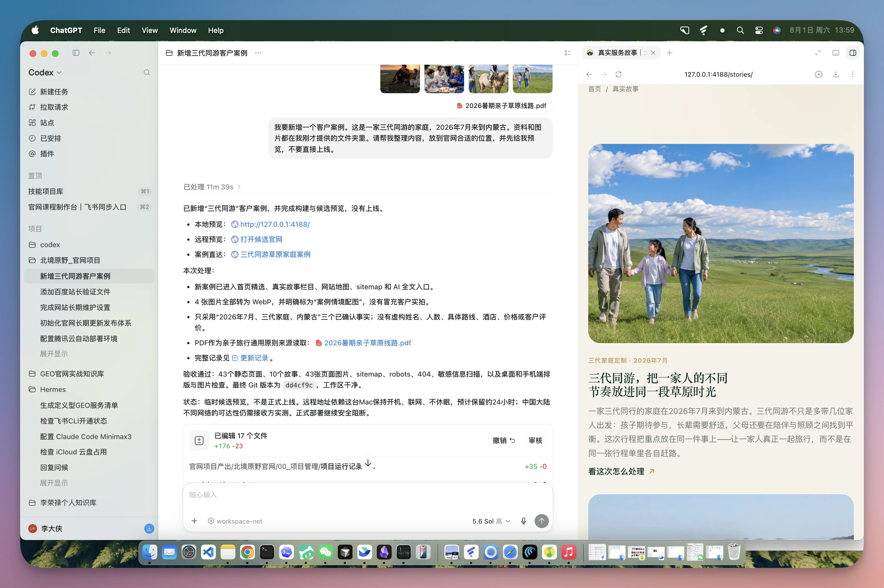Screen dimensions: 884x588
Task: Close the 真实服务故事 browser tab
Action: point(653,53)
